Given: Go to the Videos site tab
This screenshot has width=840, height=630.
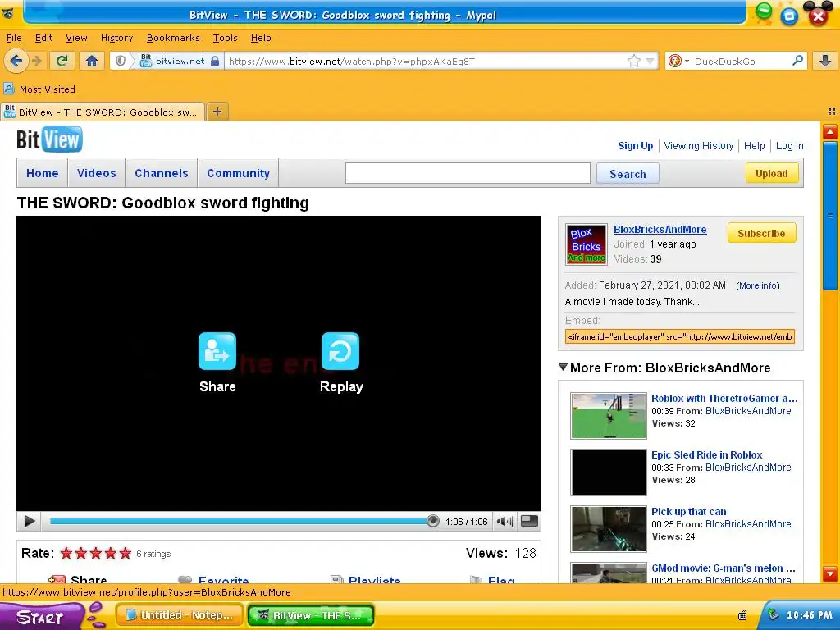Looking at the screenshot, I should (x=97, y=173).
